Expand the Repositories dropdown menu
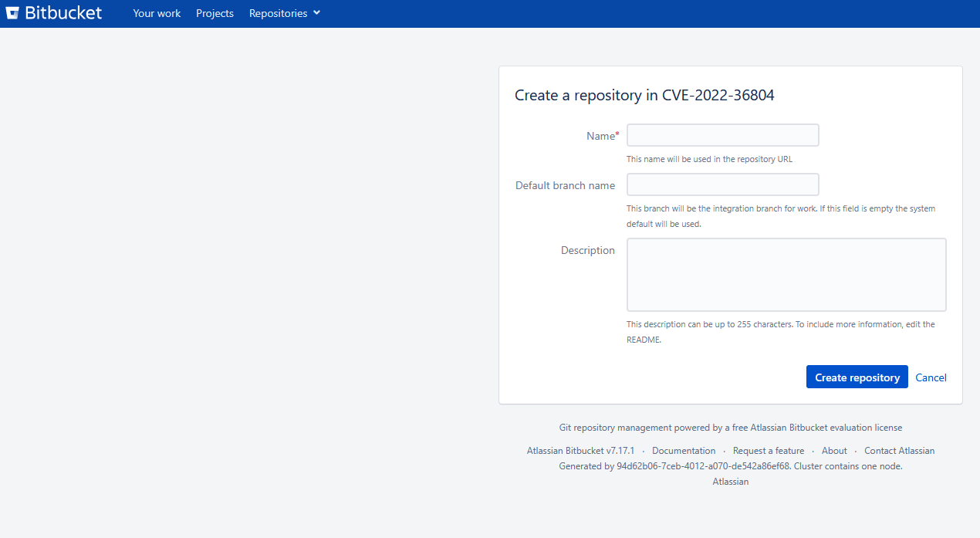Screen dimensions: 980x538 click(x=285, y=13)
